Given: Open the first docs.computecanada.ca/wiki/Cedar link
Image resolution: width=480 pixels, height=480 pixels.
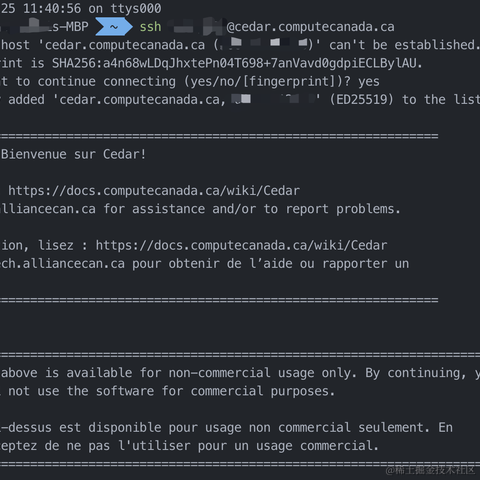Looking at the screenshot, I should pyautogui.click(x=154, y=191).
